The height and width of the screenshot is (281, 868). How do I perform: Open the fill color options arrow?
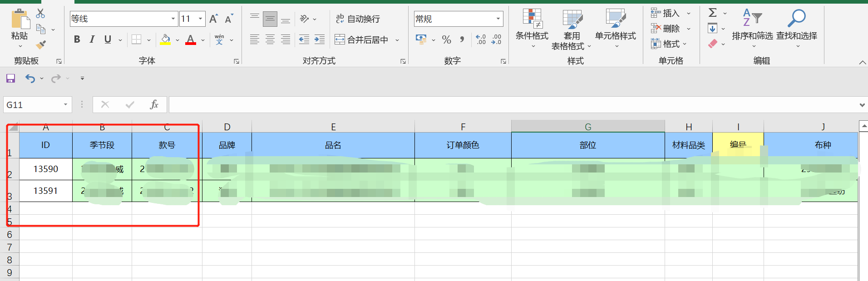[177, 40]
